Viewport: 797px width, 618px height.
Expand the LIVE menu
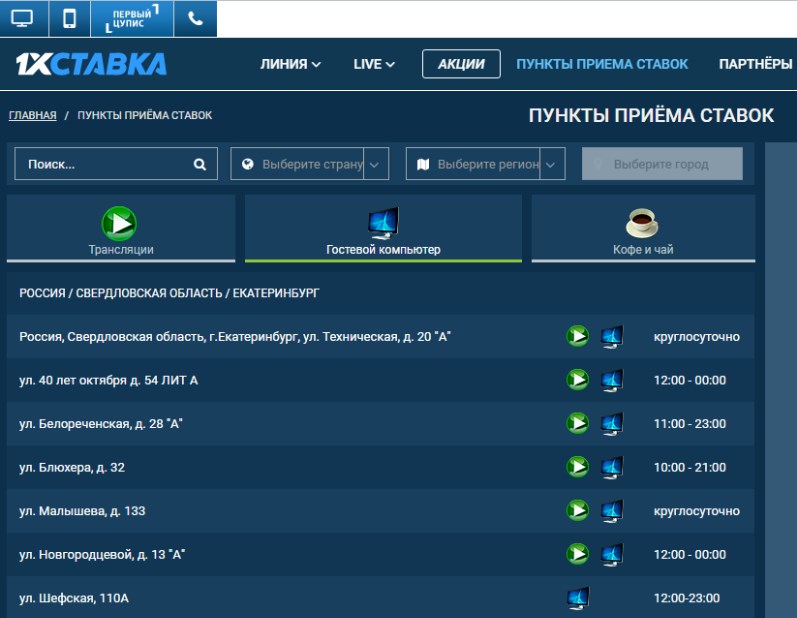point(374,64)
